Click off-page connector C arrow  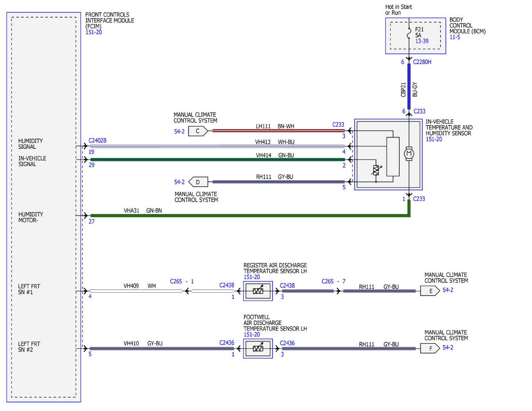pos(198,131)
